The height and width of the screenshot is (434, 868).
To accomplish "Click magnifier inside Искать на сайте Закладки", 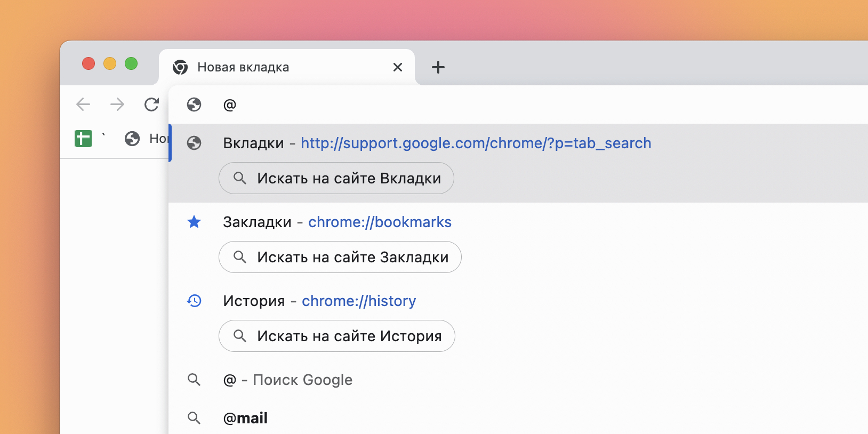I will point(240,257).
